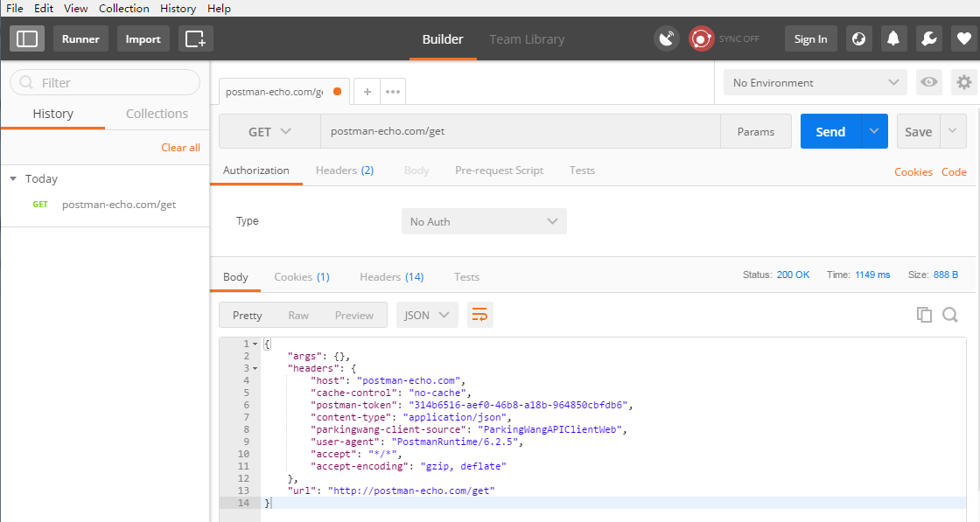
Task: Collapse the Today history group
Action: 13,178
